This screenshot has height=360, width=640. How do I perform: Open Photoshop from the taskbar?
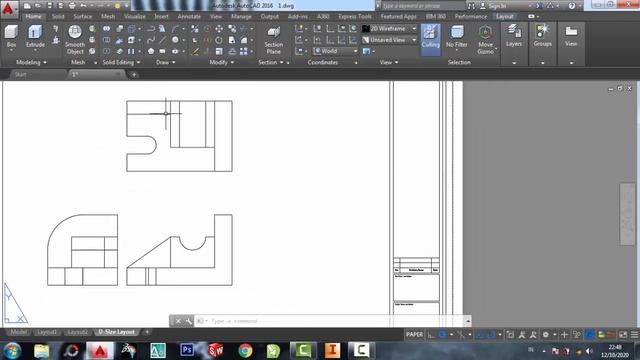187,350
